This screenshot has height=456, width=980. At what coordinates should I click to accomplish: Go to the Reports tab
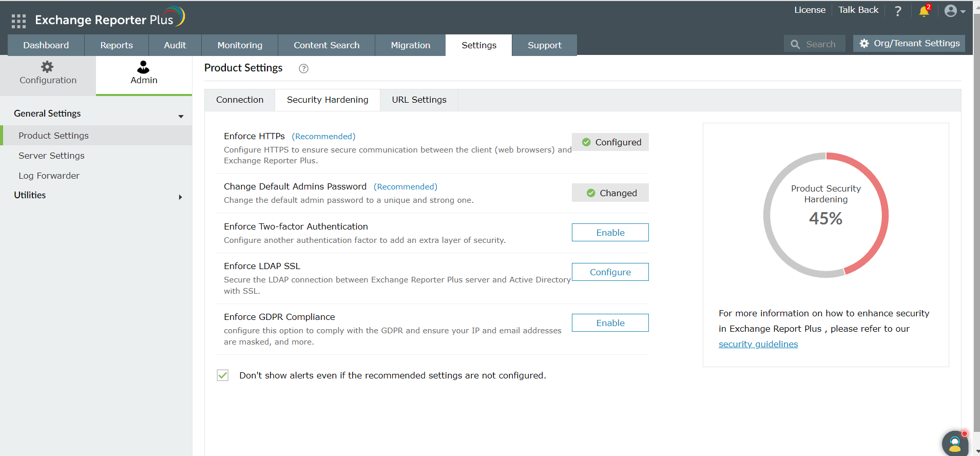[x=117, y=45]
